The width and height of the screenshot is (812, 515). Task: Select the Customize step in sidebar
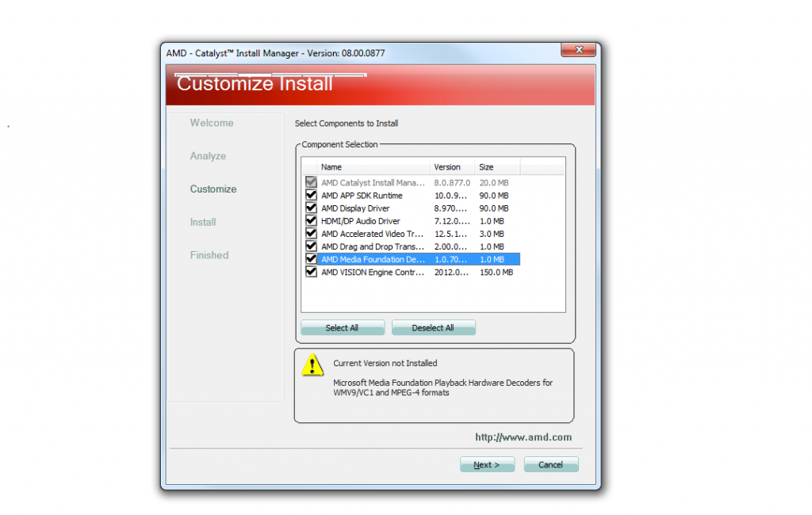[213, 189]
